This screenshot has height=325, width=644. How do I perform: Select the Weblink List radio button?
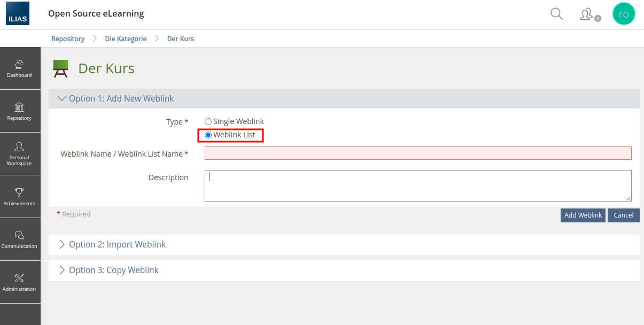tap(208, 135)
